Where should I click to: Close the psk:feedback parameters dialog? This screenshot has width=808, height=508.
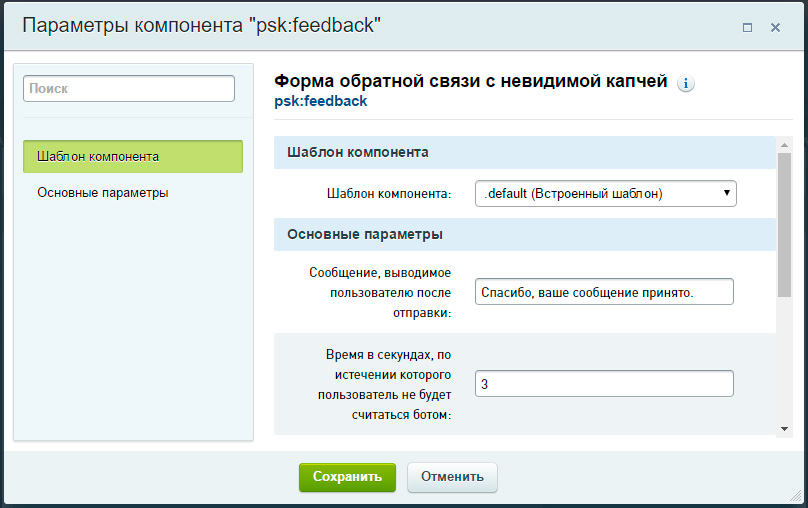coord(775,28)
